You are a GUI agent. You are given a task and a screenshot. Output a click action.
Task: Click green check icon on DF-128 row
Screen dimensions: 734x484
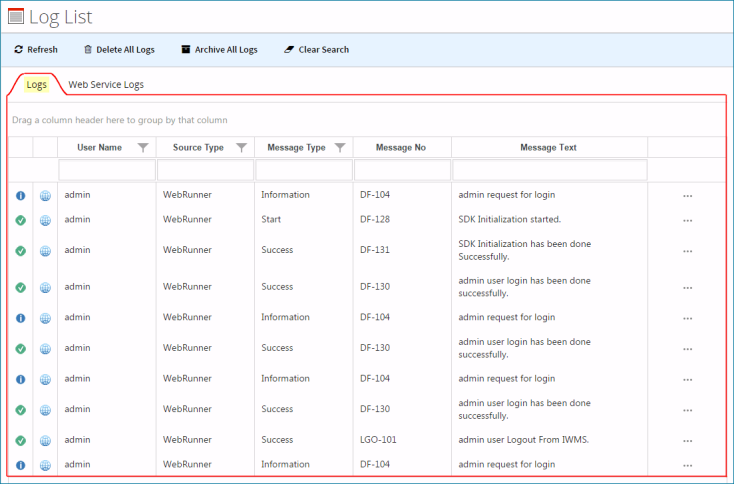pyautogui.click(x=21, y=220)
